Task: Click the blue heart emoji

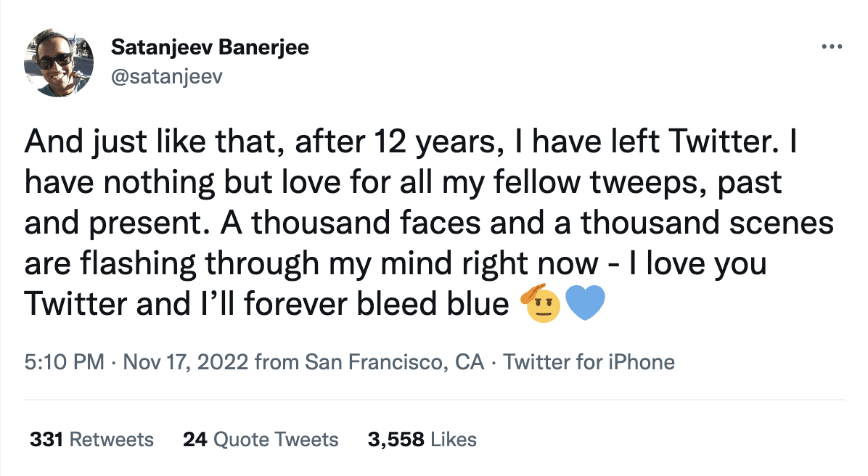Action: click(584, 305)
